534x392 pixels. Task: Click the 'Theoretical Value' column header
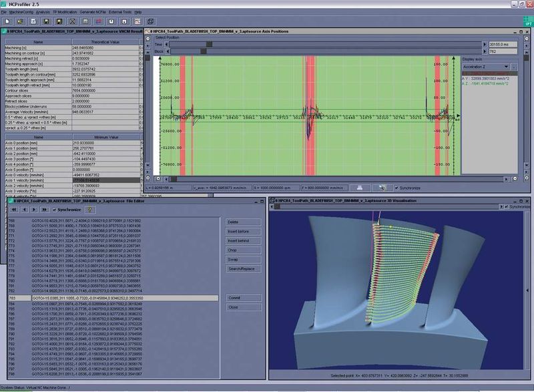(105, 42)
